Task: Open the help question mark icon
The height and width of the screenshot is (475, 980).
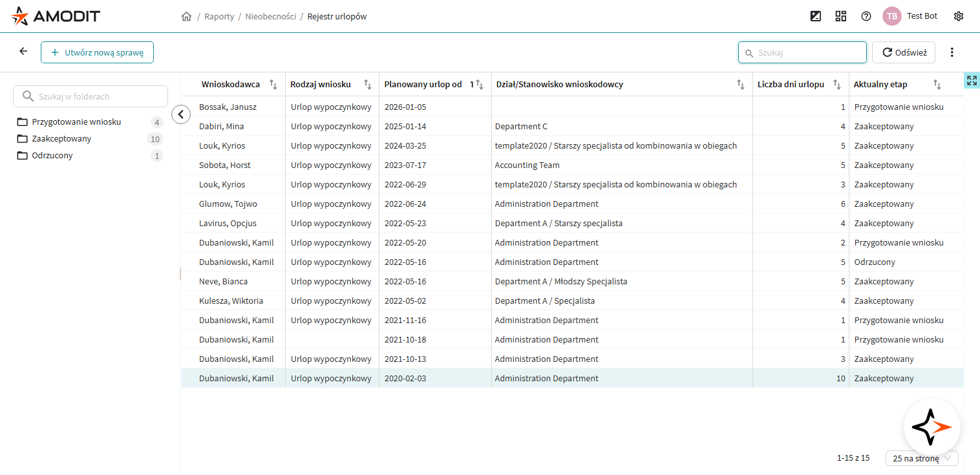Action: 866,16
